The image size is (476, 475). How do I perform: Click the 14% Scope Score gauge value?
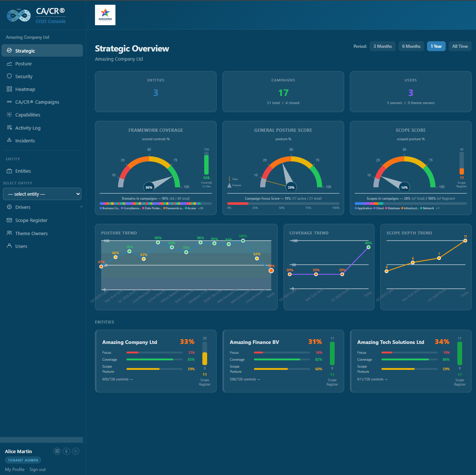[404, 187]
